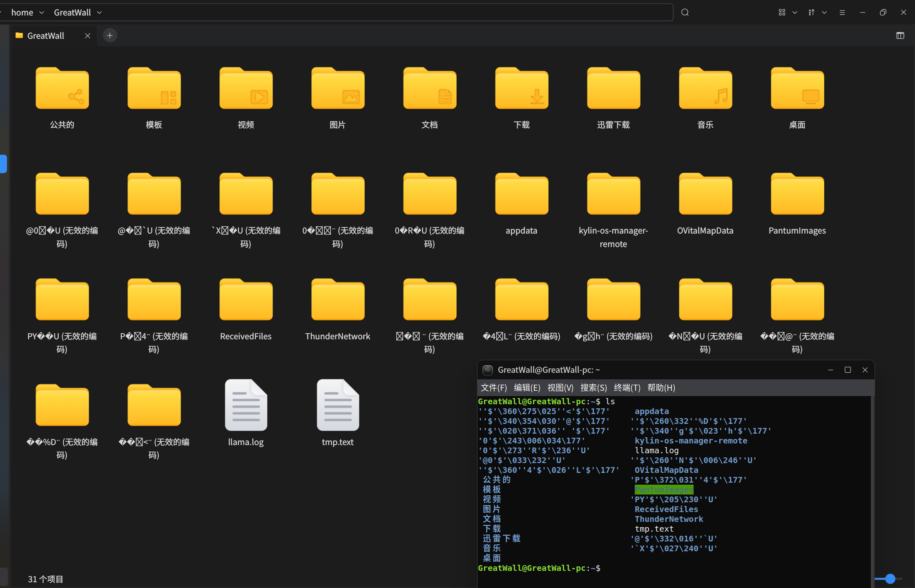Image resolution: width=915 pixels, height=588 pixels.
Task: Open terminal 搜索(S) menu
Action: [x=594, y=388]
